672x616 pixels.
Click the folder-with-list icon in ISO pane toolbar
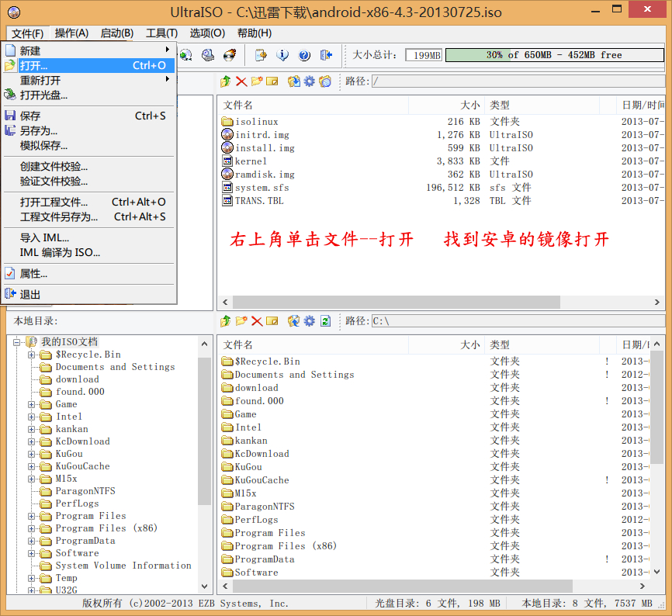click(x=325, y=81)
